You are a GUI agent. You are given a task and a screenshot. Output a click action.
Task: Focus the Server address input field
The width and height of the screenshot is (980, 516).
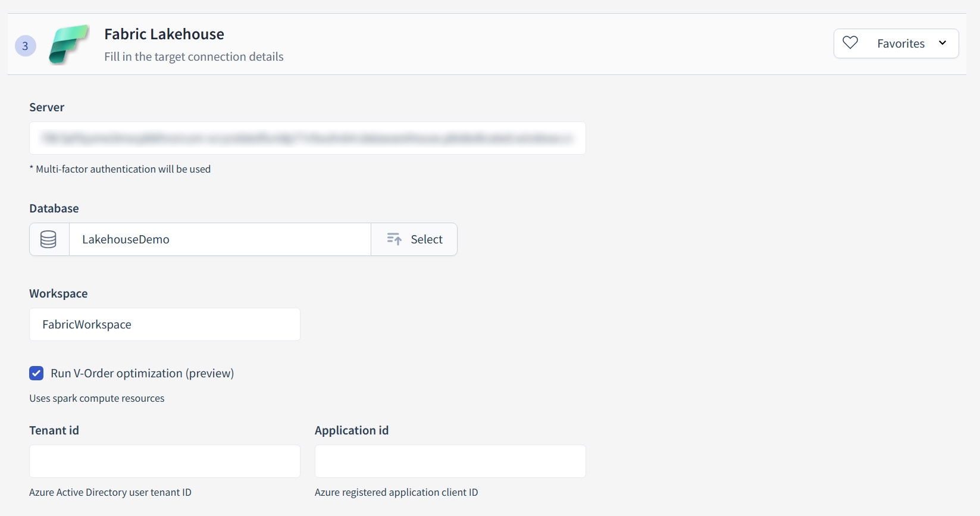[x=307, y=138]
